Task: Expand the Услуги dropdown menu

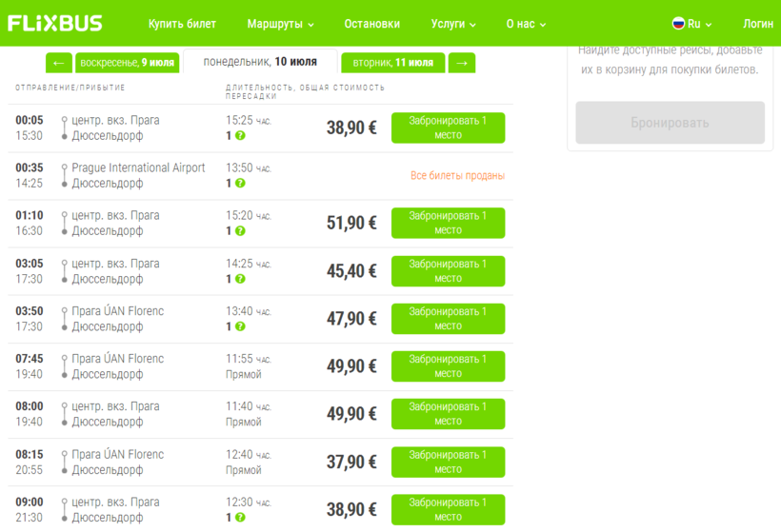Action: coord(453,24)
